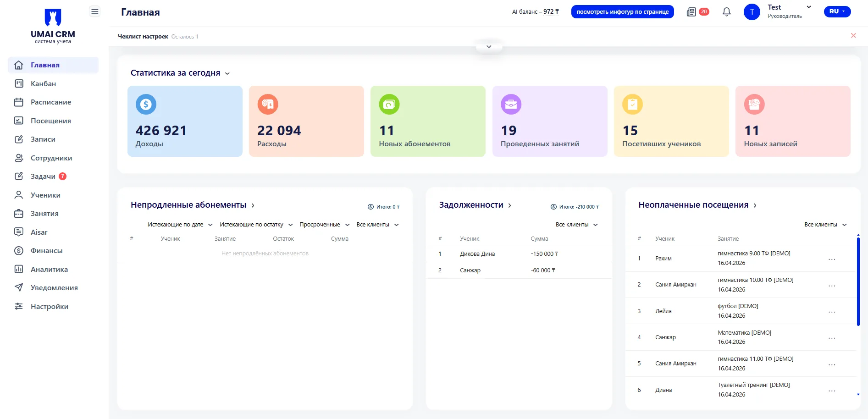Click the blue dollar income icon

[146, 105]
